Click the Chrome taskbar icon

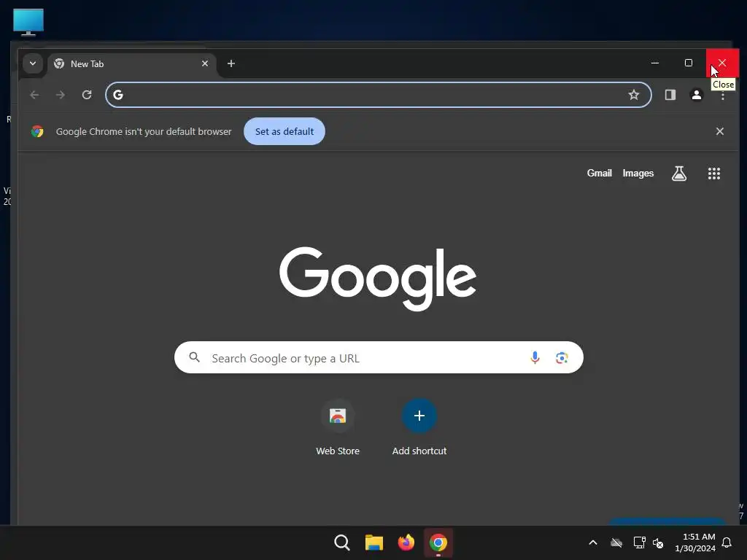coord(438,542)
